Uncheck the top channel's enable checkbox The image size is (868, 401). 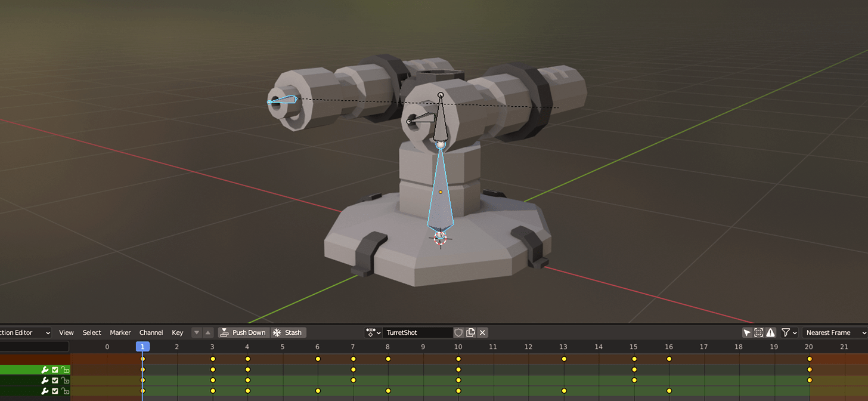pyautogui.click(x=54, y=369)
